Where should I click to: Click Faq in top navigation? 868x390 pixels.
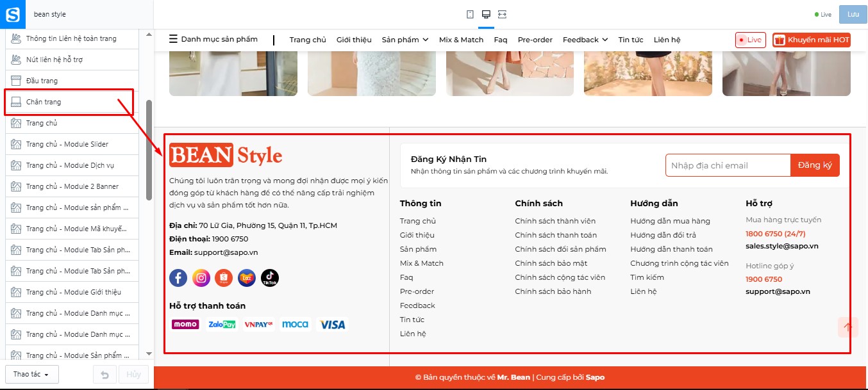[x=501, y=40]
